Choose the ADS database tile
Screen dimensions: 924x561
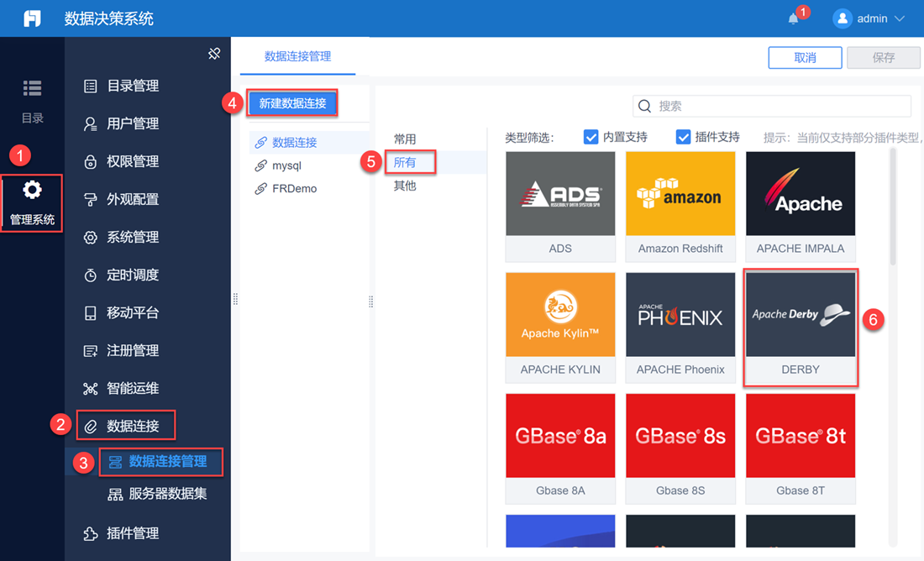[560, 207]
